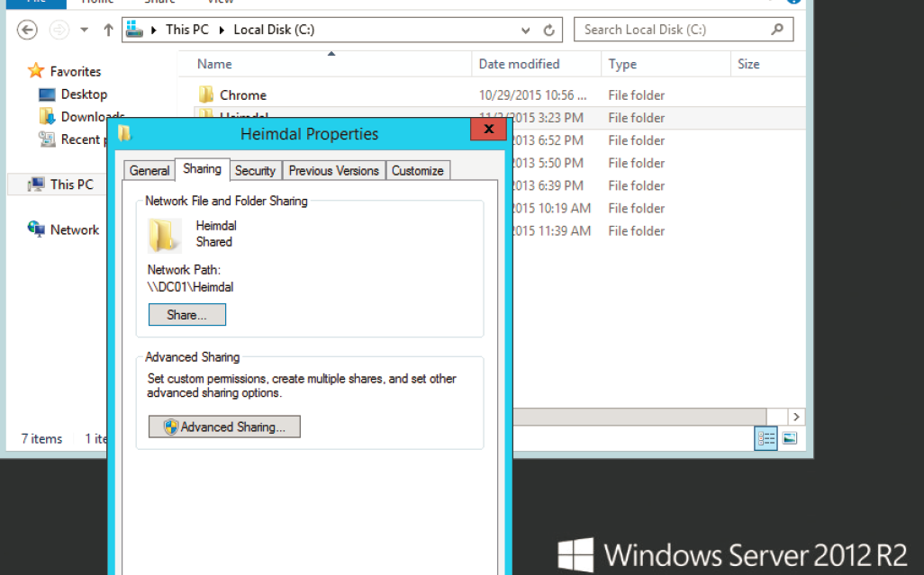This screenshot has width=924, height=575.
Task: Close the Heimdal Properties dialog
Action: [488, 129]
